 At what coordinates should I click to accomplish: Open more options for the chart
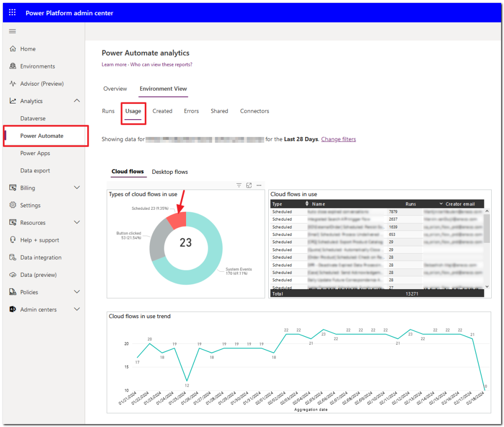(x=259, y=185)
